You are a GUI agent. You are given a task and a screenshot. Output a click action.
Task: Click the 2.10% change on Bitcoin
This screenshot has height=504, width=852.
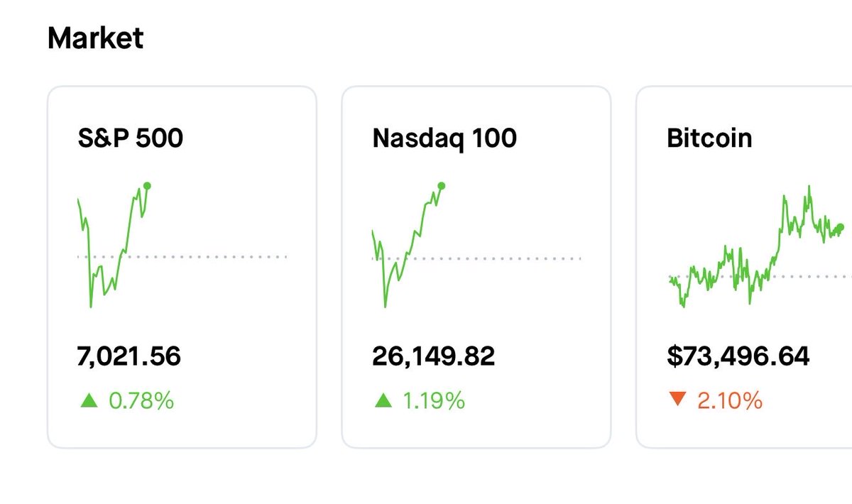[x=730, y=401]
